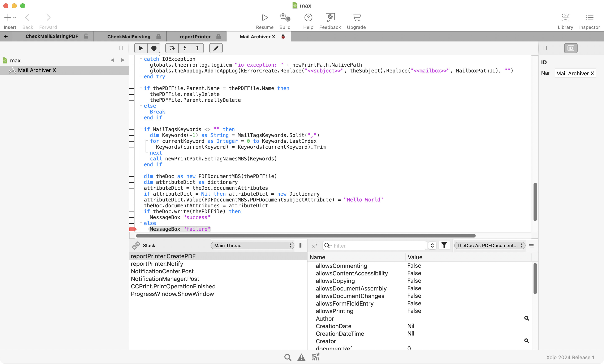Inspect Author value with magnifier
This screenshot has width=604, height=364.
(526, 318)
